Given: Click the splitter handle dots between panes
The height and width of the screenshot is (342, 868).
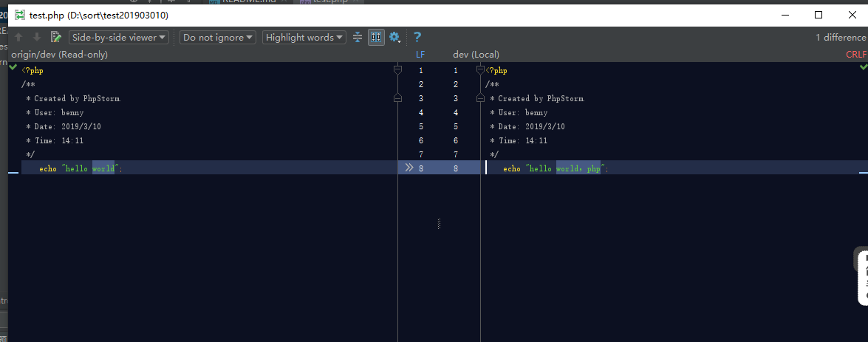Looking at the screenshot, I should [x=439, y=223].
